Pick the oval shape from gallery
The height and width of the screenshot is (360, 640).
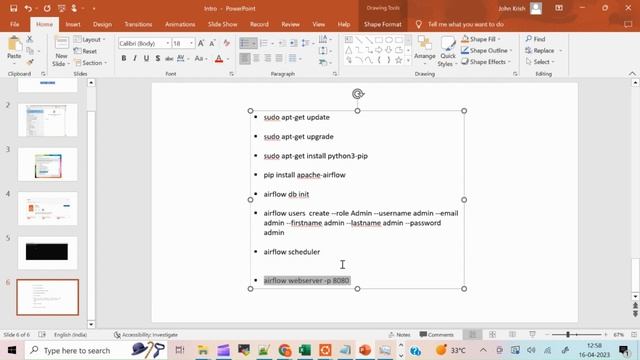(x=389, y=40)
